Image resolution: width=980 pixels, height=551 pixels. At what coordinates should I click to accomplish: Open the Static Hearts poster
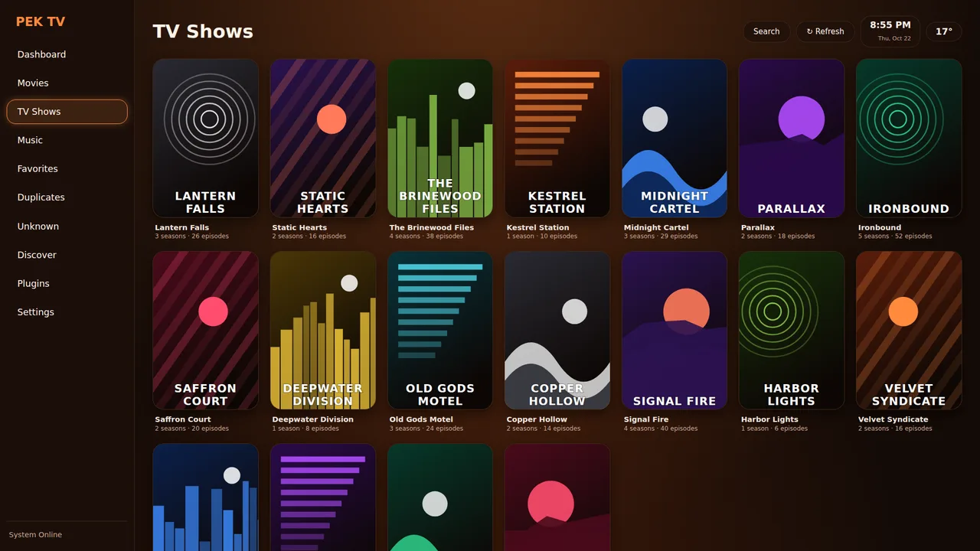(x=323, y=139)
